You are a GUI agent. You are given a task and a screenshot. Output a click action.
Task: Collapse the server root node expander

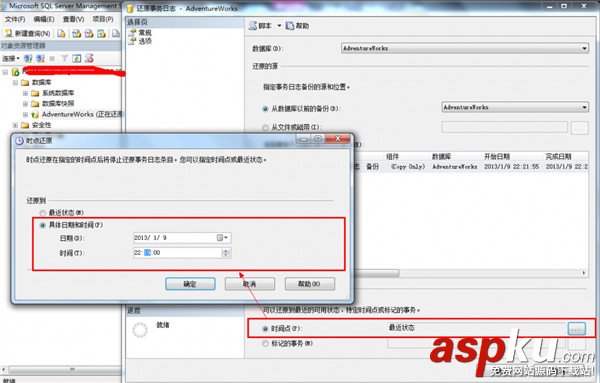[5, 72]
